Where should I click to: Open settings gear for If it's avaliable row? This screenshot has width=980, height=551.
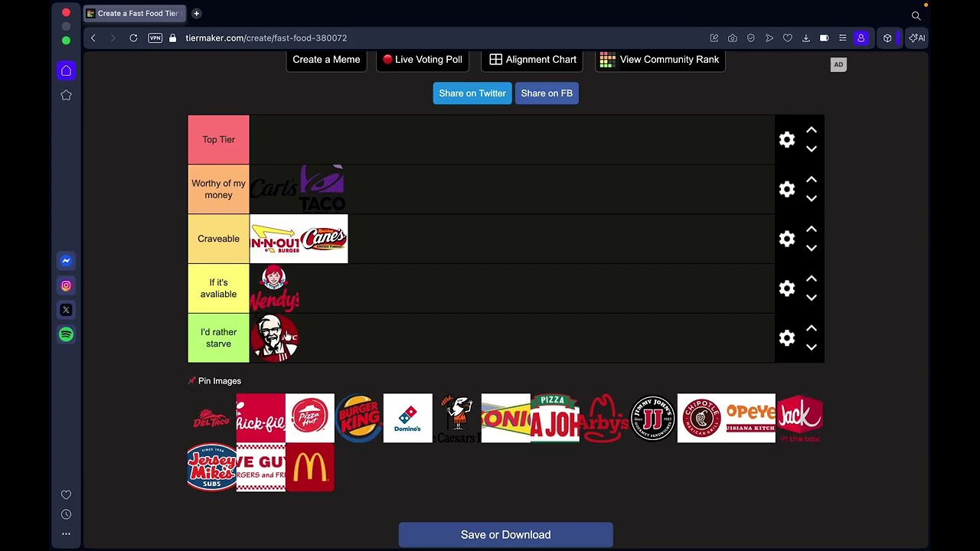(x=786, y=289)
